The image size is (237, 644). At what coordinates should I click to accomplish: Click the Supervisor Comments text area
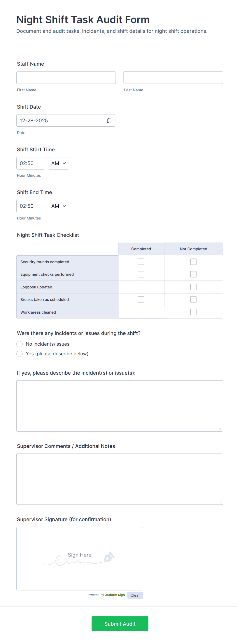coord(120,479)
